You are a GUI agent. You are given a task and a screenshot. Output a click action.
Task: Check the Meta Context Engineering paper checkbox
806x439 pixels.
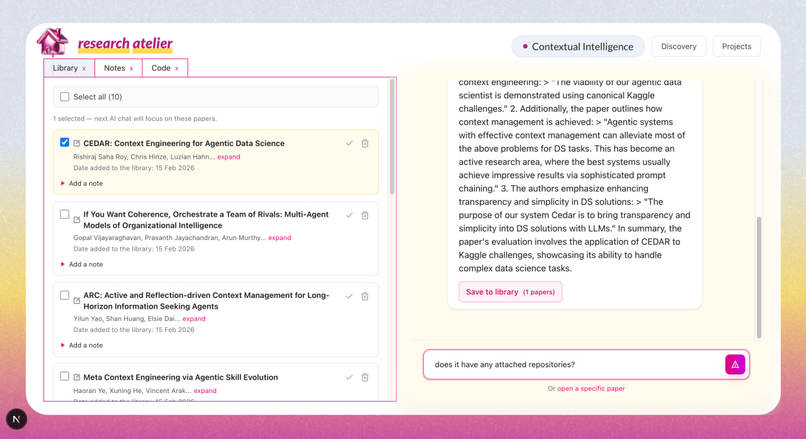click(64, 376)
